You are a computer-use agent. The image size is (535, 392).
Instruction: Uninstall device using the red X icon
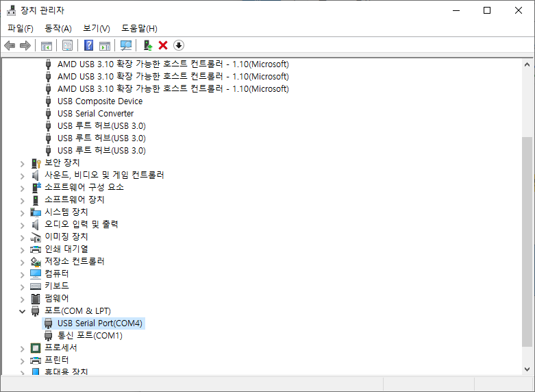pos(163,45)
